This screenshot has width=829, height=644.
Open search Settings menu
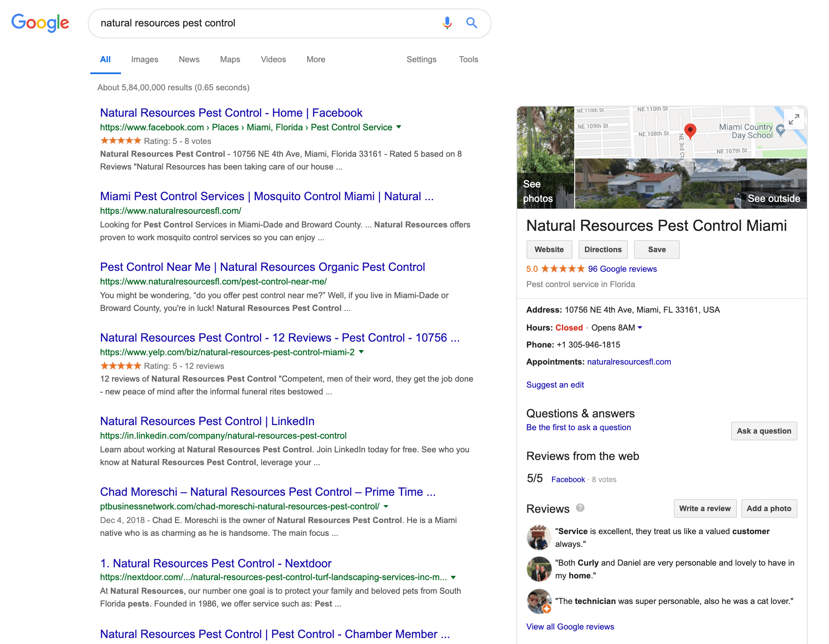point(421,59)
